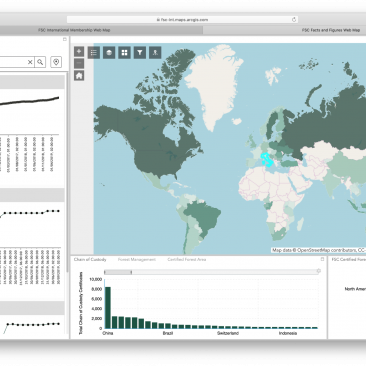The width and height of the screenshot is (366, 366).
Task: Open the fifth map toolbar widget
Action: point(155,52)
